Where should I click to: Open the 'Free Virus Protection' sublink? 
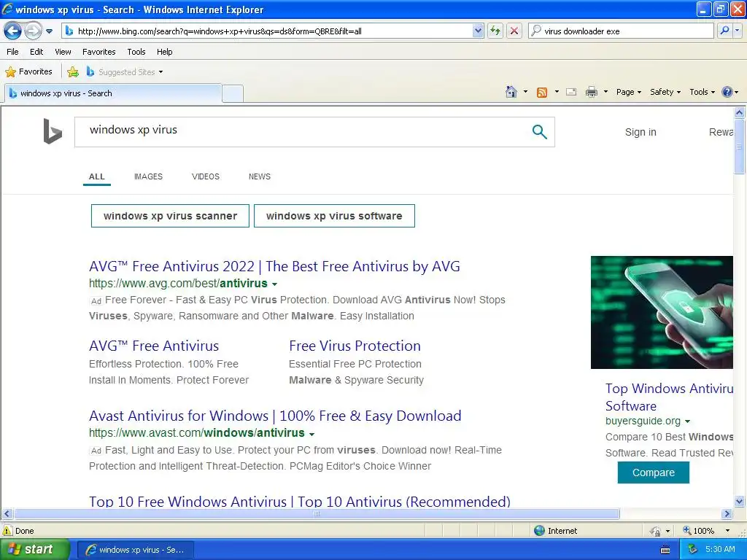coord(355,346)
